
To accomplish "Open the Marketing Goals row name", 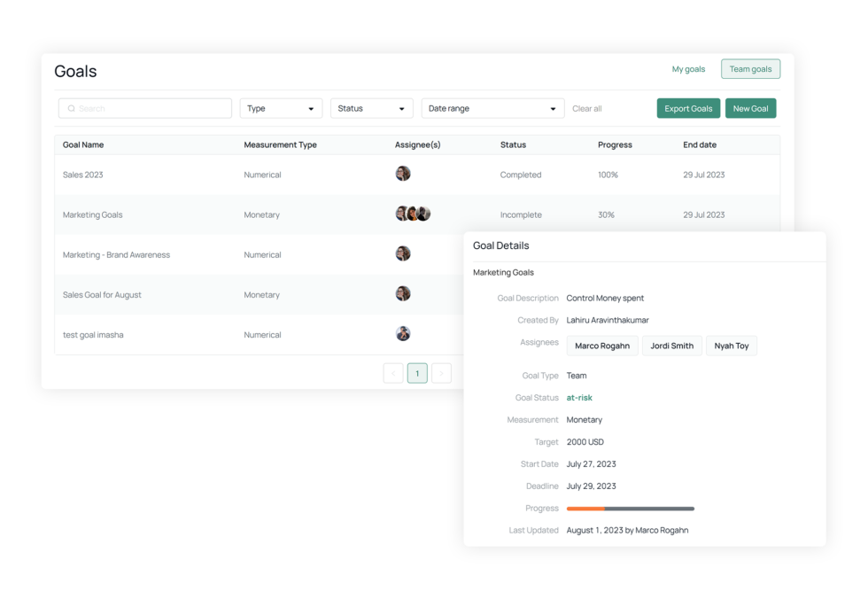I will (92, 215).
